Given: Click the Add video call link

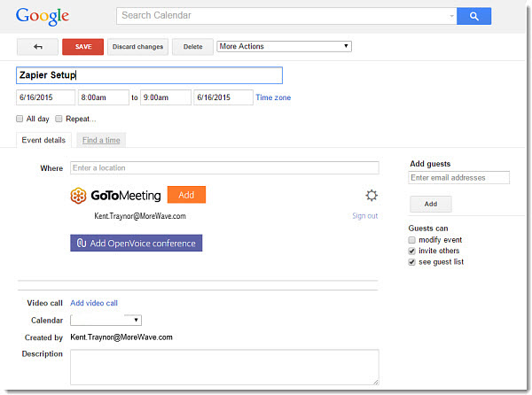Looking at the screenshot, I should [x=94, y=303].
